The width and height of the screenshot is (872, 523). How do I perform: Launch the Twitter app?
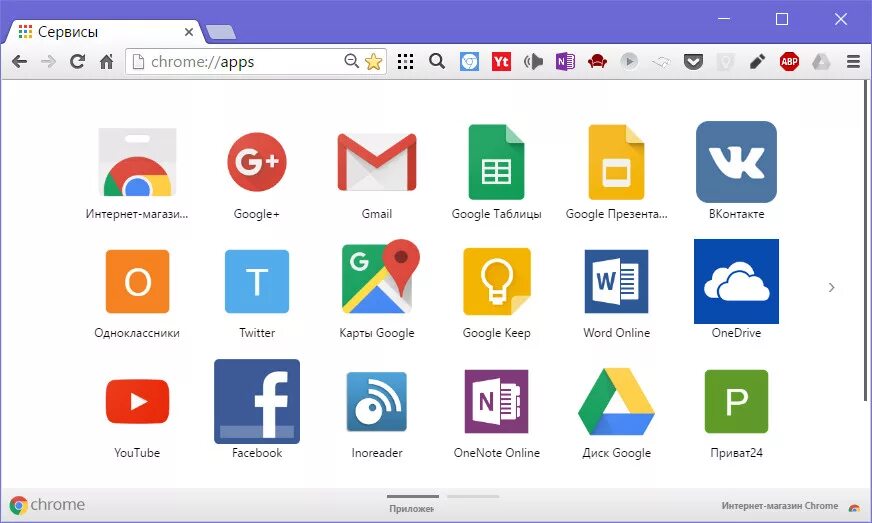256,282
